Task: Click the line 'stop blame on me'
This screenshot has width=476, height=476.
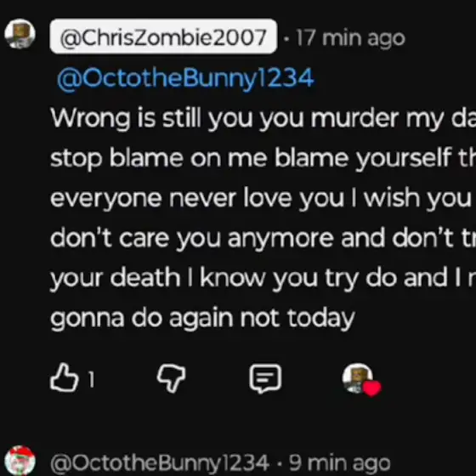Action: pos(263,159)
